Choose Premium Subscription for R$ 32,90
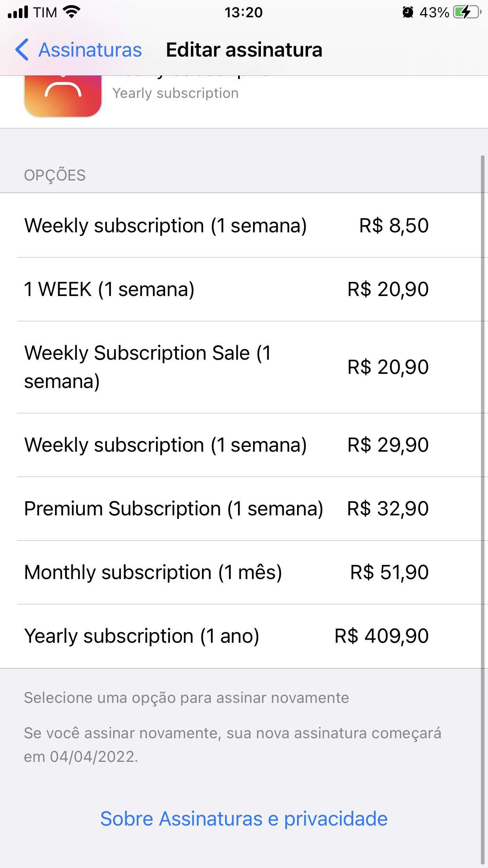This screenshot has width=488, height=868. tap(226, 509)
